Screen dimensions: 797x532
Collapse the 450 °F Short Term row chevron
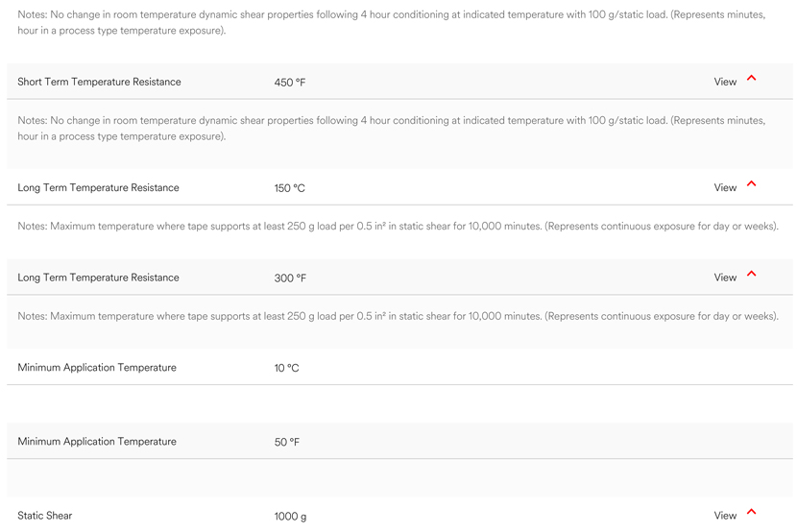pos(751,78)
